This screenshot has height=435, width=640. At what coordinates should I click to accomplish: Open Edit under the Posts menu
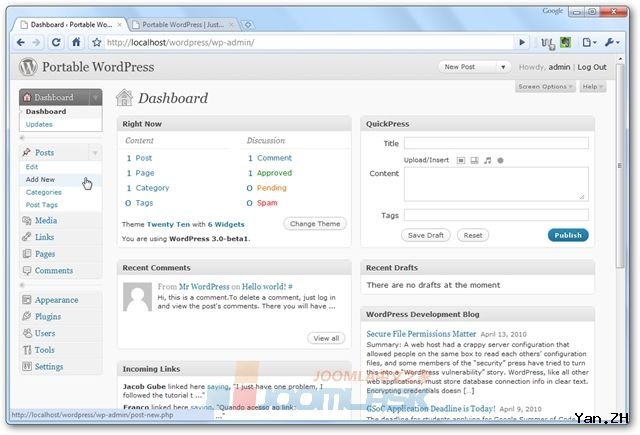point(32,167)
